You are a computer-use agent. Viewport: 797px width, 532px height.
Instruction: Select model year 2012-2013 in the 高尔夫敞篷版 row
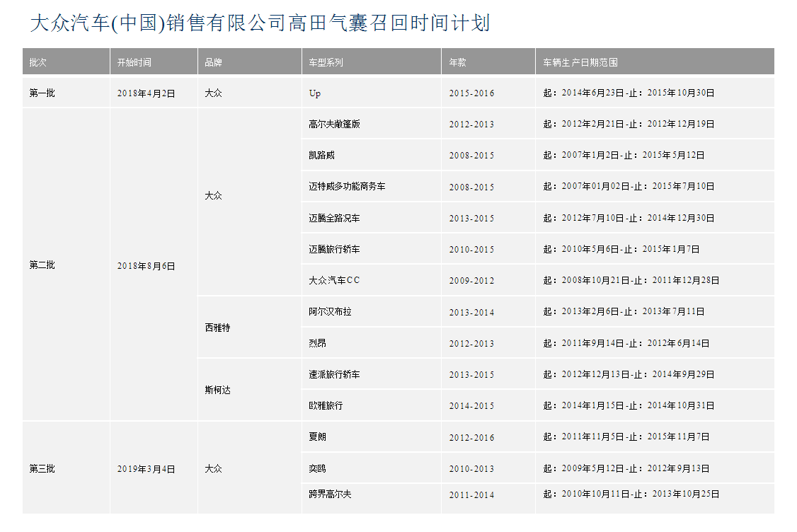click(471, 125)
